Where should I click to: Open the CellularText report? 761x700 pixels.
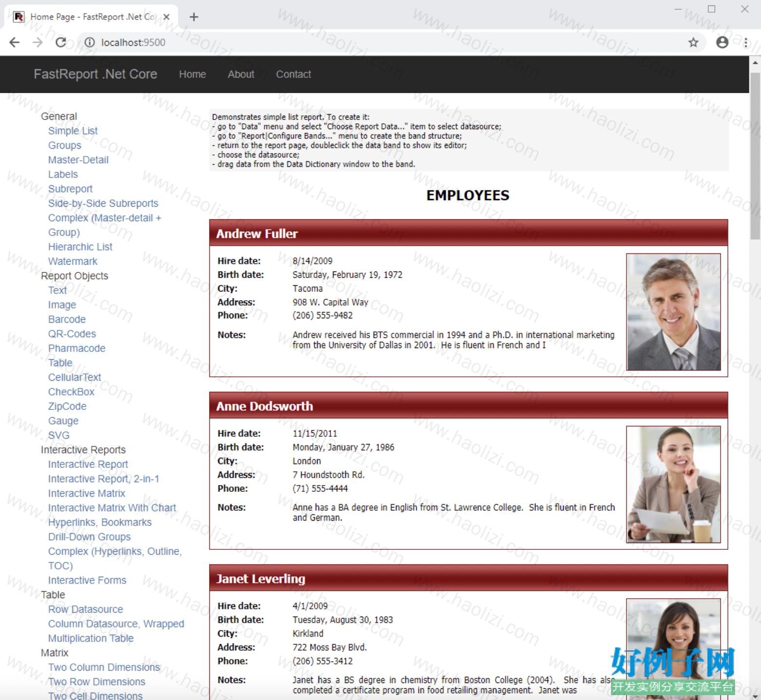[75, 377]
